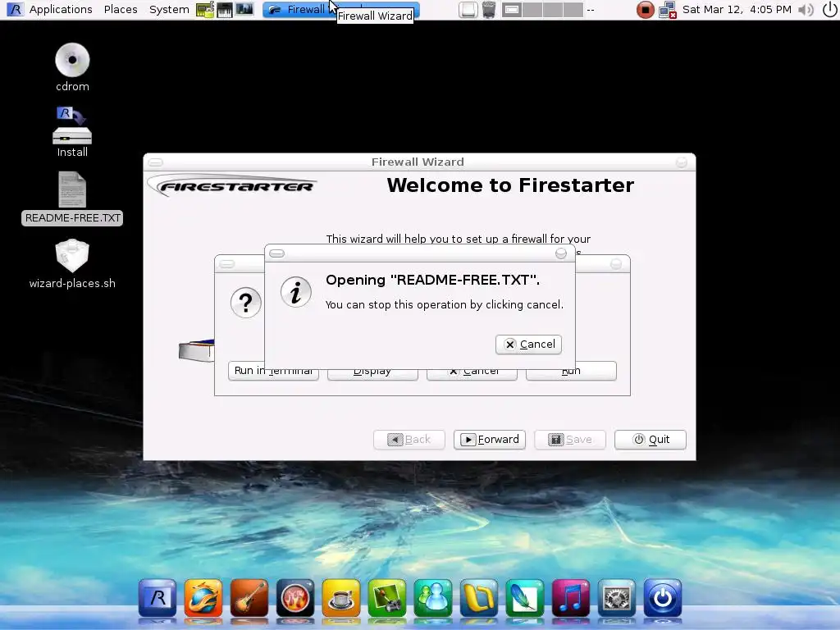Image resolution: width=840 pixels, height=630 pixels.
Task: Open the trash icon in top panel
Action: click(x=489, y=10)
